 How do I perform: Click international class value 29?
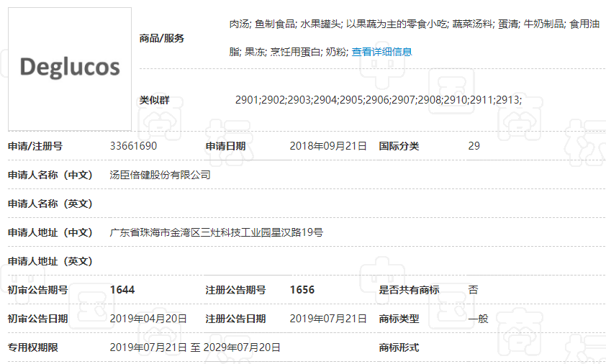pos(474,146)
